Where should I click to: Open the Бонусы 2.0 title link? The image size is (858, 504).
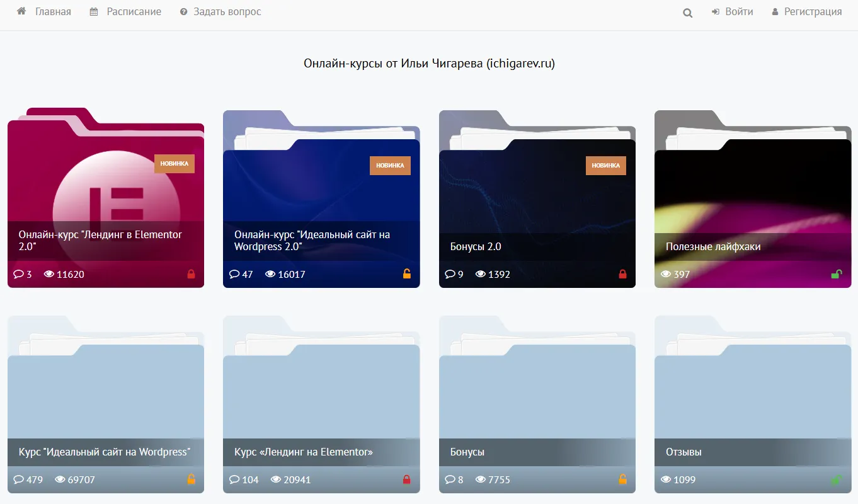tap(476, 246)
